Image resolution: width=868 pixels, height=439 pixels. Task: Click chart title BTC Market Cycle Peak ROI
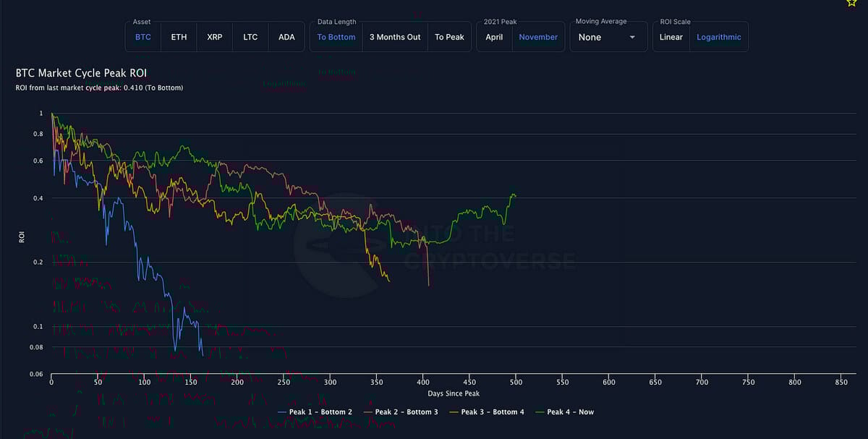[x=82, y=73]
